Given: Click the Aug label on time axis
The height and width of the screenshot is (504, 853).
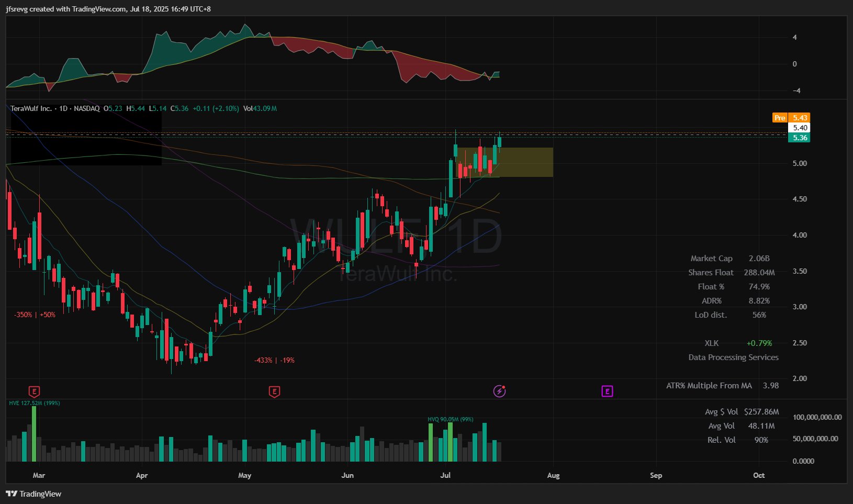Looking at the screenshot, I should click(x=553, y=475).
